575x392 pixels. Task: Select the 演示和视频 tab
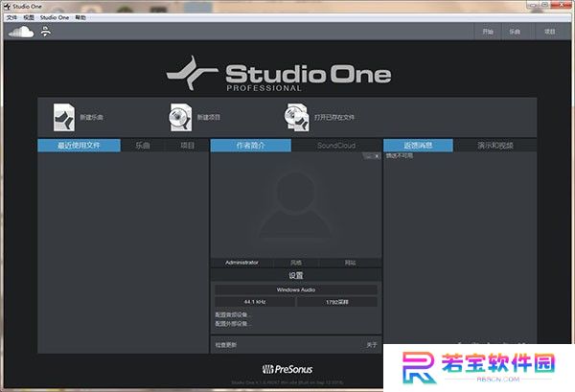[495, 146]
